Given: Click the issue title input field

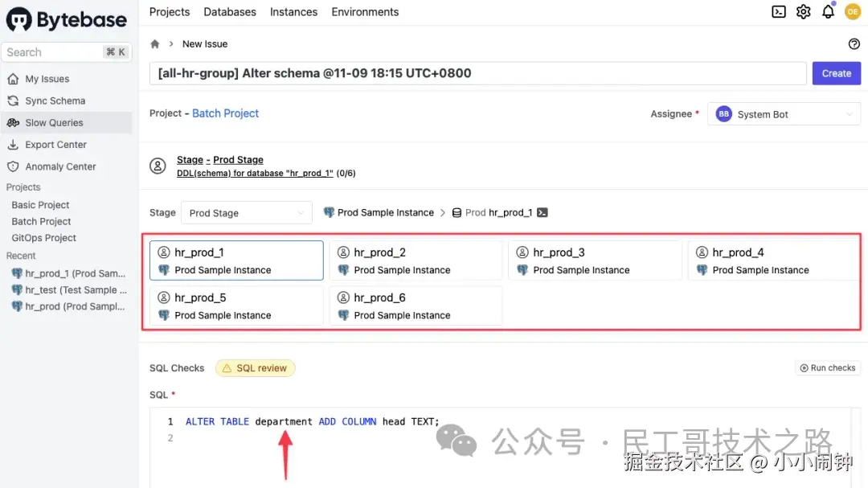Looking at the screenshot, I should coord(477,73).
